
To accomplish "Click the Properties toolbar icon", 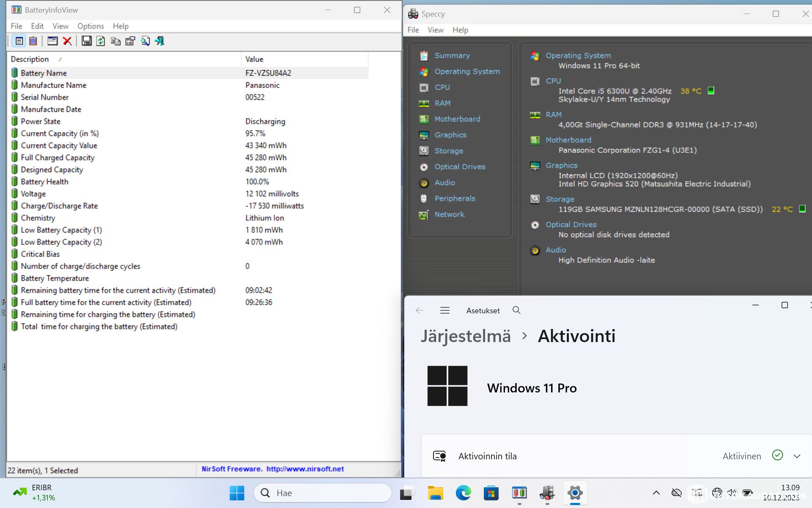I will click(x=130, y=41).
